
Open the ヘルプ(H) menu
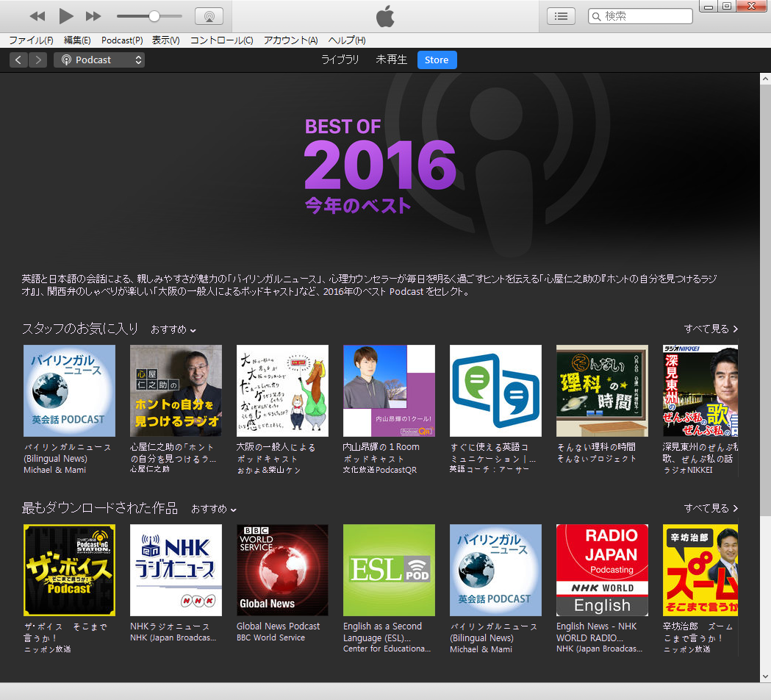[x=347, y=40]
